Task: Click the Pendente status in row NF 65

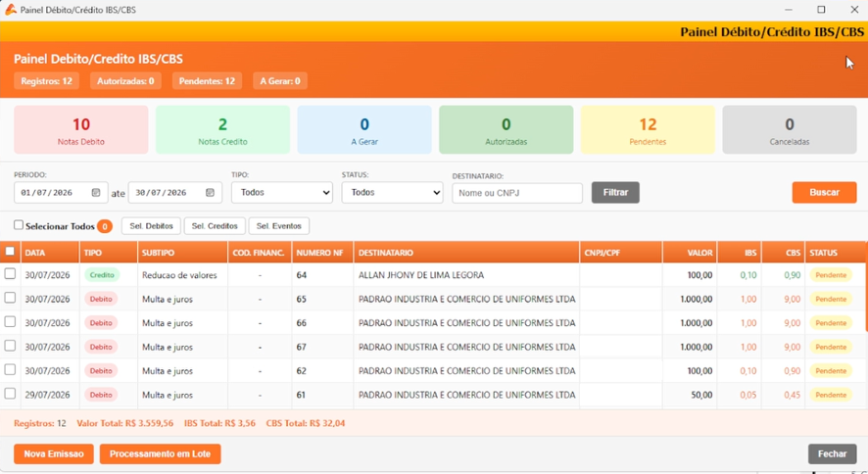Action: tap(831, 300)
